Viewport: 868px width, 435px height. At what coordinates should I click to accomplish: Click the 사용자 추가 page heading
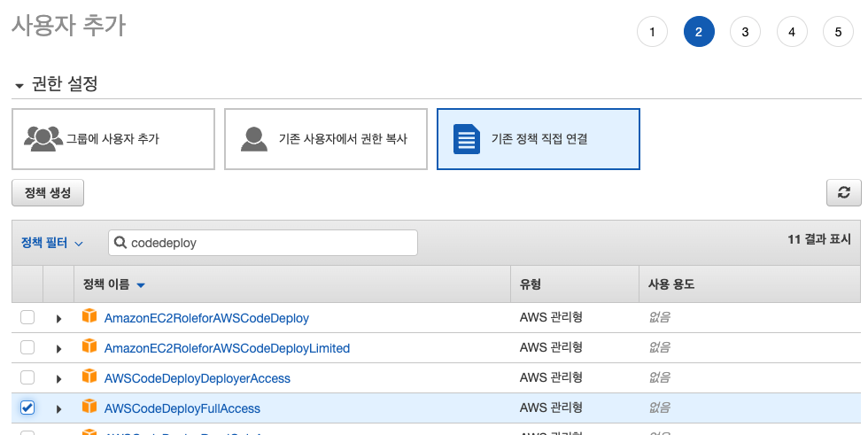pos(69,26)
